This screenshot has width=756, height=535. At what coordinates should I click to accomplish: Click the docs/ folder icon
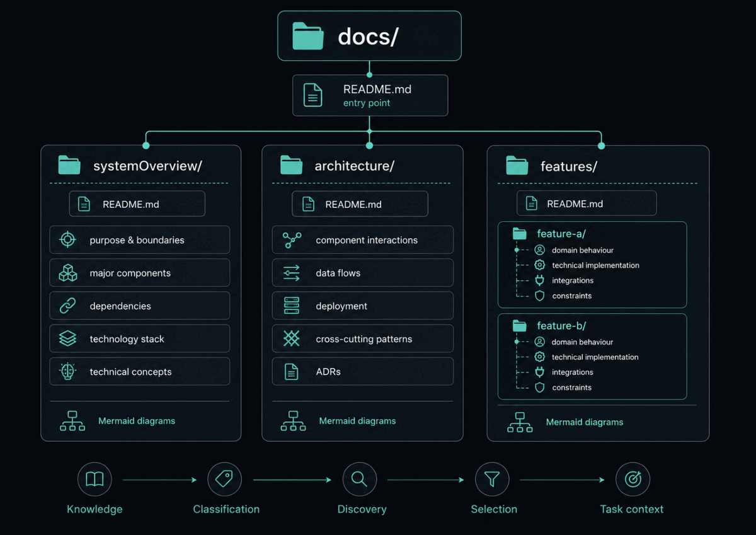(x=308, y=36)
